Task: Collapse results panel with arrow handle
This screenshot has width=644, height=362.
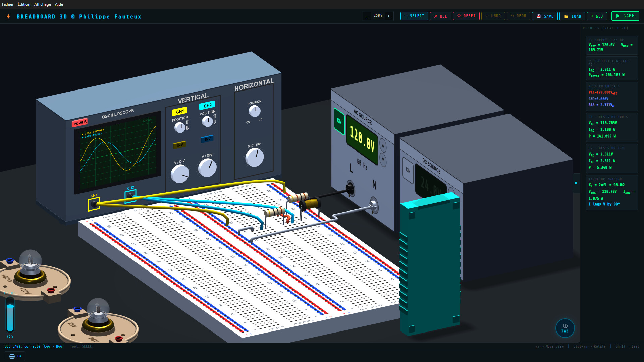Action: (x=576, y=183)
